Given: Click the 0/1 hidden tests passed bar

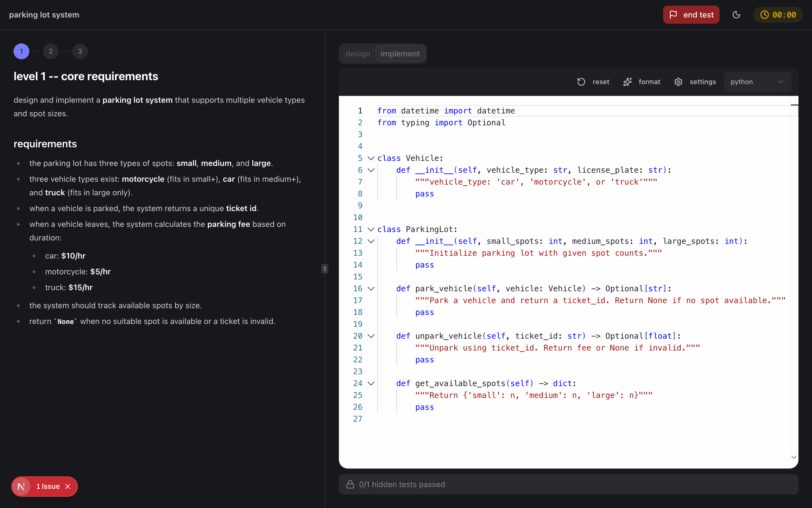Looking at the screenshot, I should pos(568,484).
